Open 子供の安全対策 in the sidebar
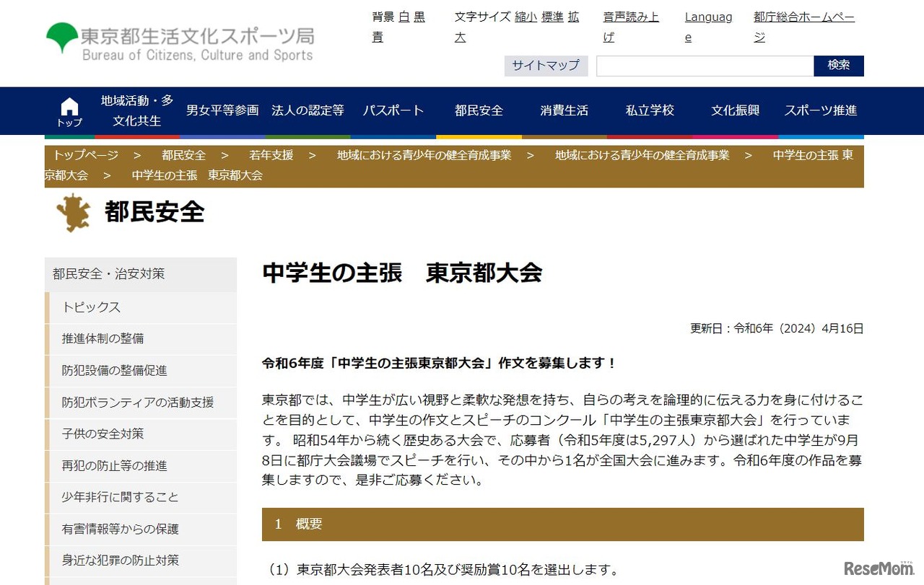 pos(103,434)
